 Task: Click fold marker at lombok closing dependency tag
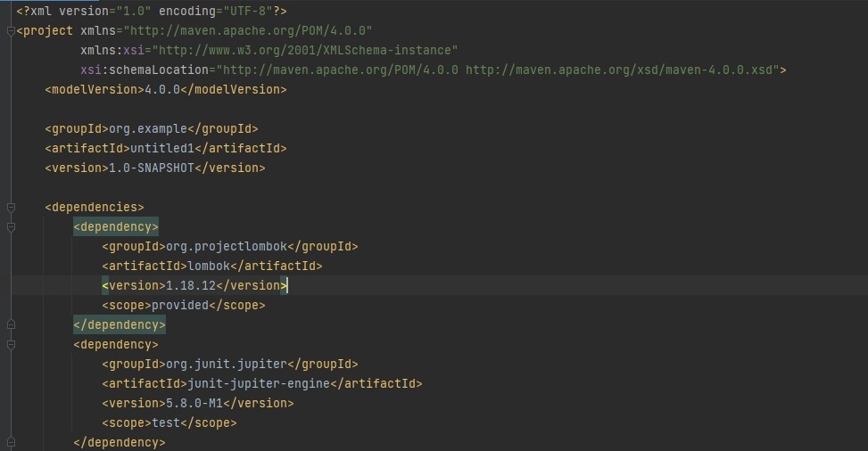pos(11,324)
